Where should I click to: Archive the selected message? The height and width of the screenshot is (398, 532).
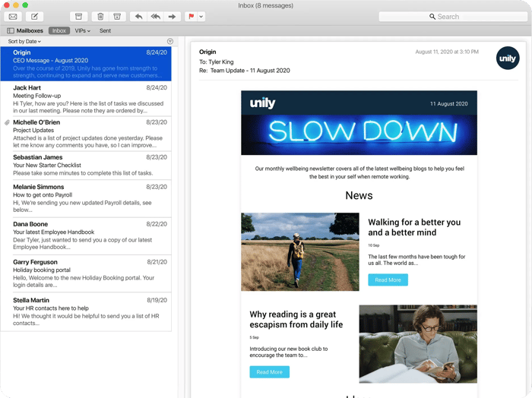click(79, 17)
